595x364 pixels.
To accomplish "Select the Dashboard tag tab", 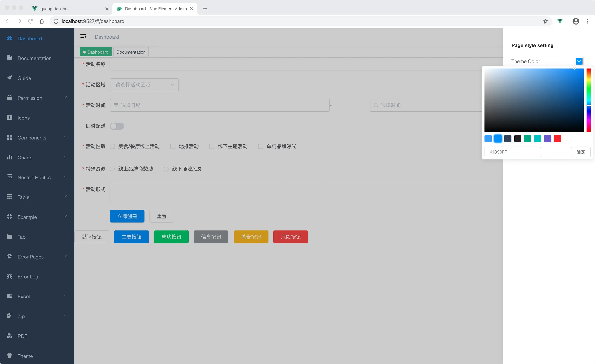I will (95, 52).
